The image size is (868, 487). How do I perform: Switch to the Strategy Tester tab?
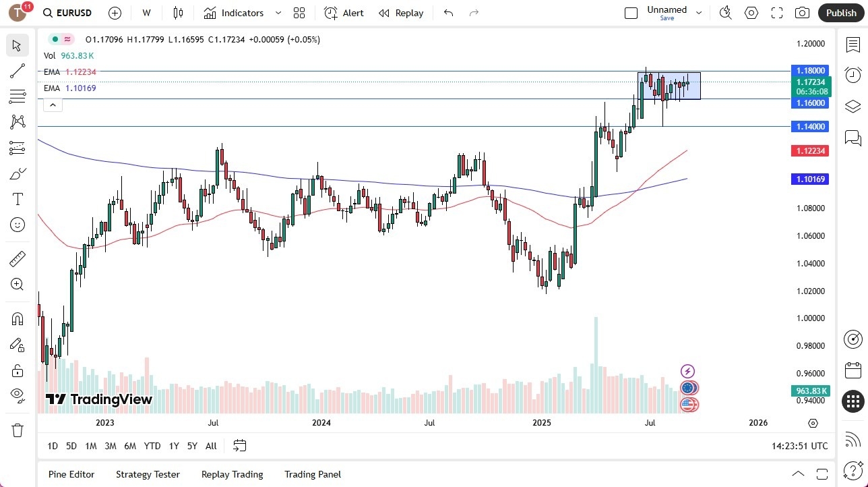pos(148,474)
